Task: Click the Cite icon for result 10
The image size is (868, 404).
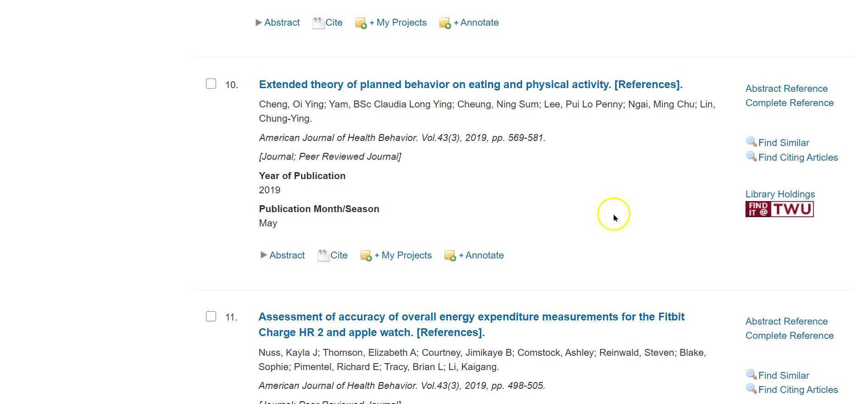Action: (323, 255)
